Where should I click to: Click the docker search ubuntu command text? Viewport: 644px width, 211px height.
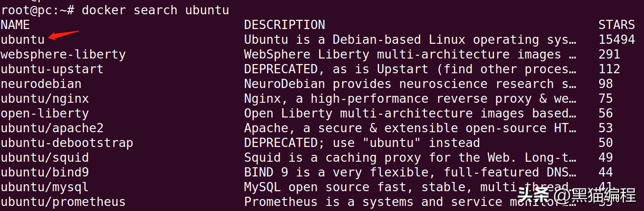(155, 10)
